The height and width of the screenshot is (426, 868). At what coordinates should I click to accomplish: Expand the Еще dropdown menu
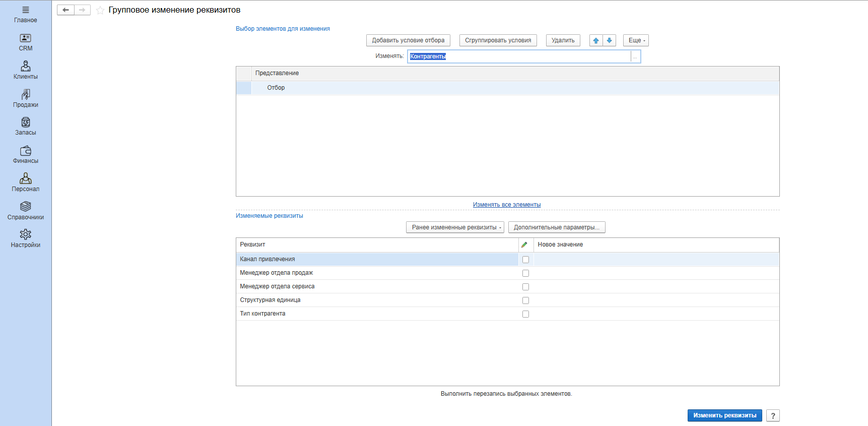click(x=636, y=40)
